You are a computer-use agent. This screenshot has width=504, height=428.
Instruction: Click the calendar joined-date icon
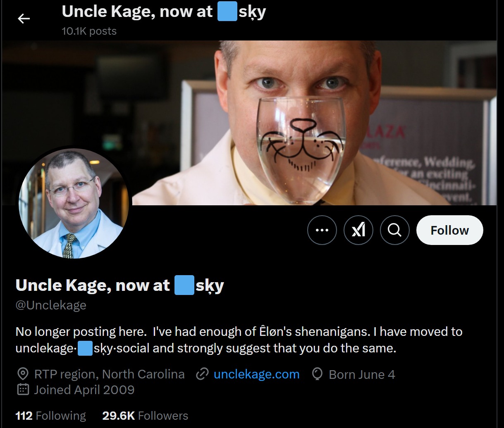(x=23, y=390)
